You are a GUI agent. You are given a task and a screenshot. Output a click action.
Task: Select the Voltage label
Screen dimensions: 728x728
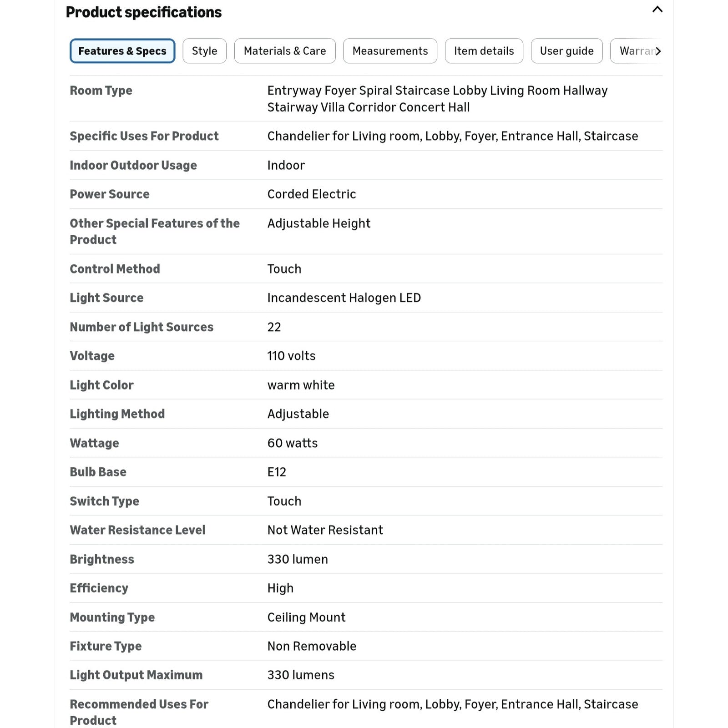coord(92,356)
